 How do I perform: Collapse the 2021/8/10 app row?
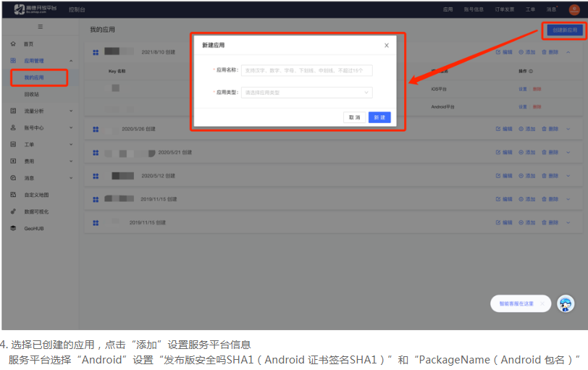[568, 52]
